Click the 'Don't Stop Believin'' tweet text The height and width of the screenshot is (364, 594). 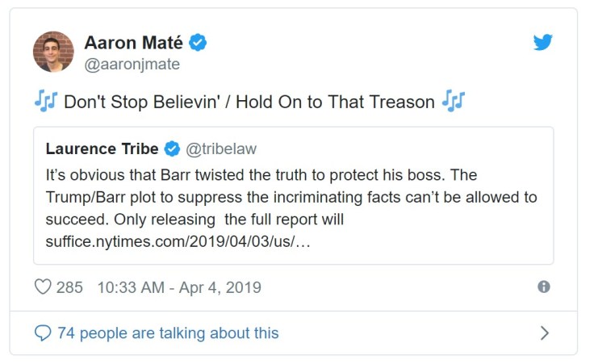tap(249, 103)
